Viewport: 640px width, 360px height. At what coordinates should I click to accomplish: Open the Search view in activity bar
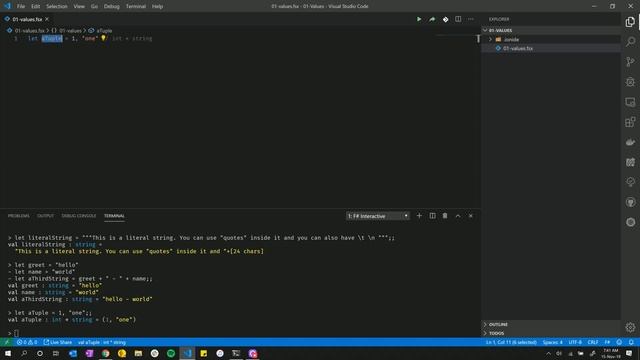coord(630,42)
